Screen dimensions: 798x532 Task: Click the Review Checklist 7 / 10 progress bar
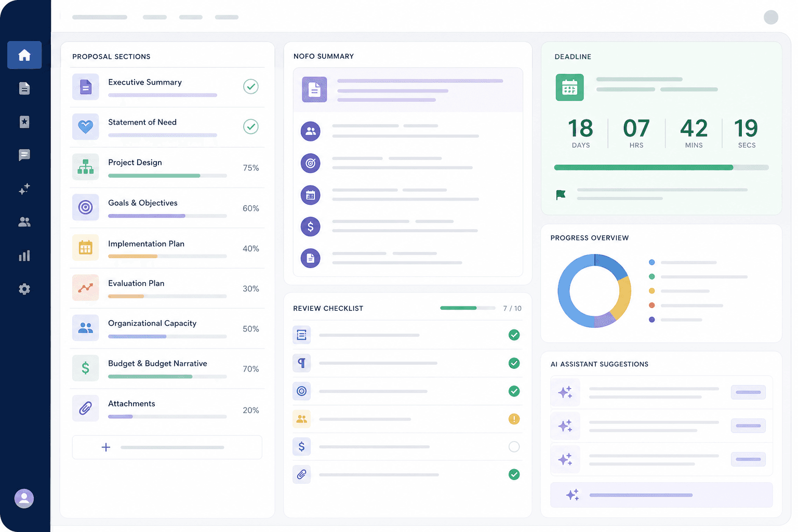tap(468, 308)
